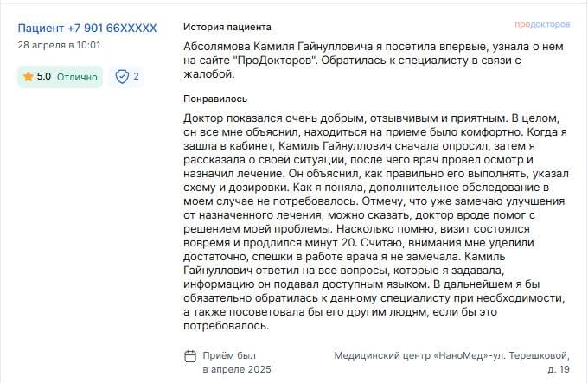Click the final review word потребовалось
588x383 pixels.
[227, 326]
